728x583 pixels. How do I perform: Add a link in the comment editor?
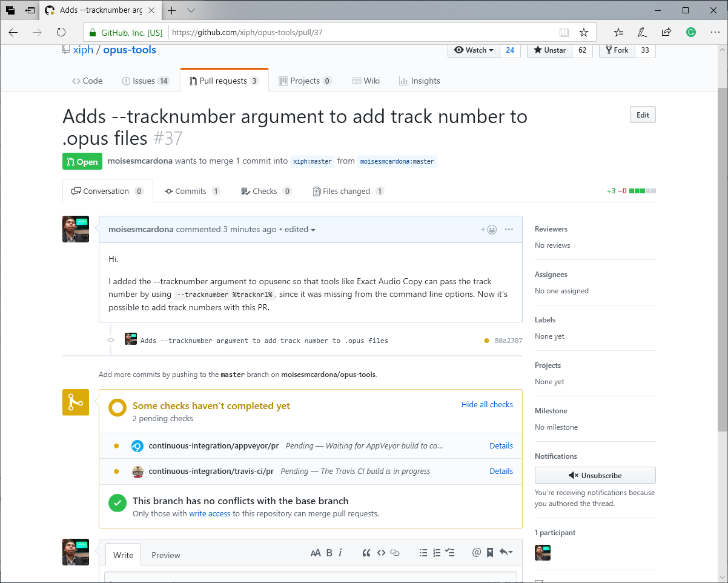pyautogui.click(x=395, y=553)
